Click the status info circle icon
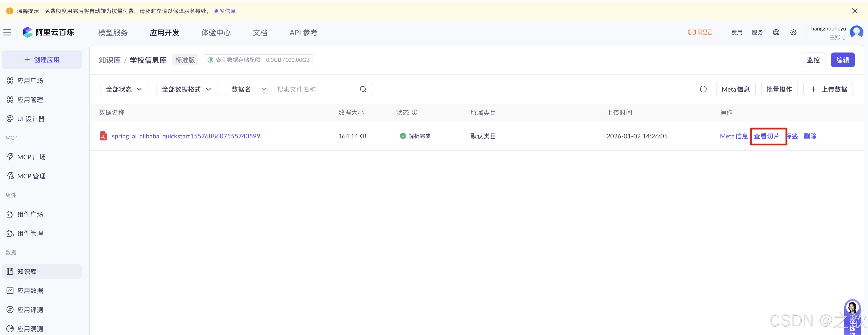This screenshot has width=868, height=335. tap(415, 112)
